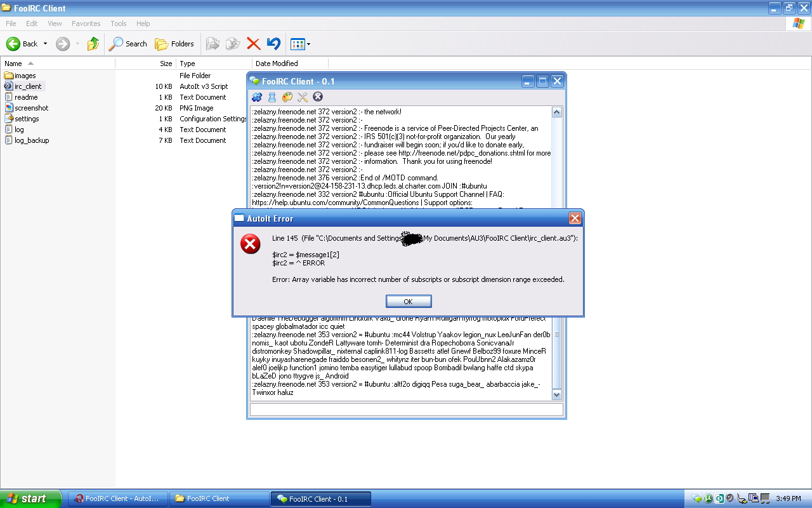Select the settings configuration file
The image size is (812, 508).
point(22,119)
